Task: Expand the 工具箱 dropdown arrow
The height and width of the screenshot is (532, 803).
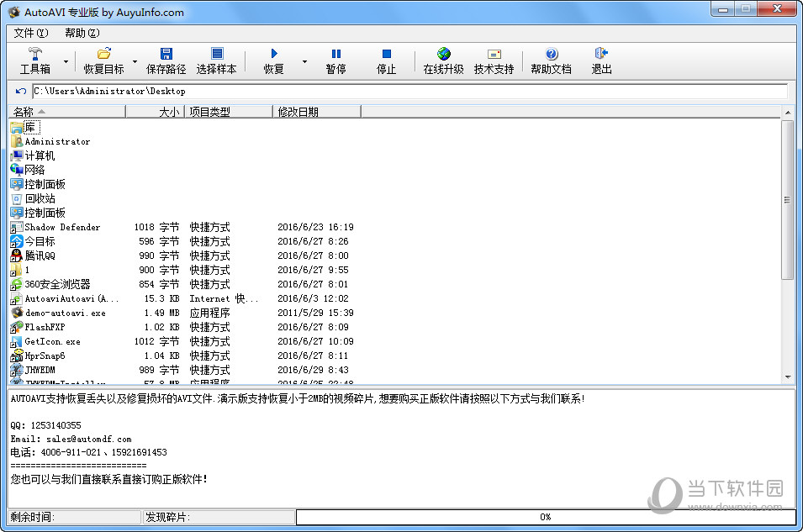Action: tap(66, 61)
